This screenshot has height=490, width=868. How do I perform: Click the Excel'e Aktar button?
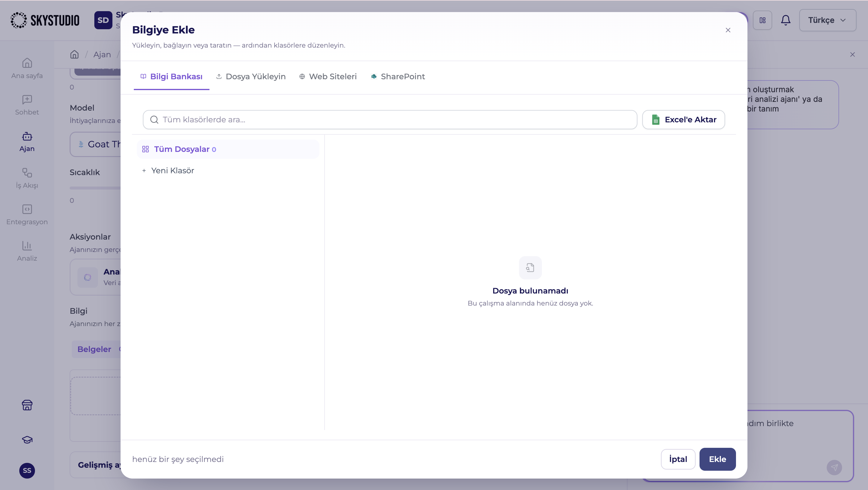pyautogui.click(x=684, y=120)
